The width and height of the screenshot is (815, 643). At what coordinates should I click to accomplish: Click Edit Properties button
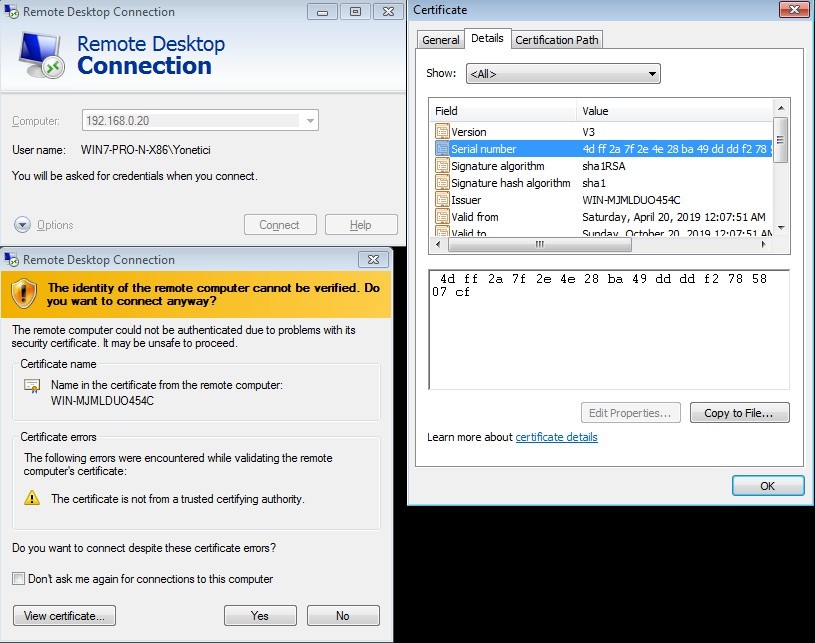click(x=630, y=413)
